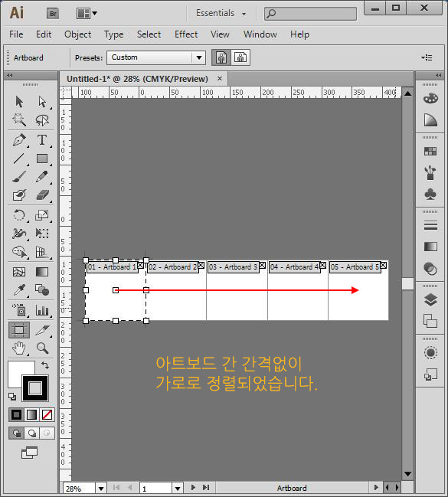Open artboard navigation dropdown
Viewport: 448px width, 497px height.
tap(178, 489)
